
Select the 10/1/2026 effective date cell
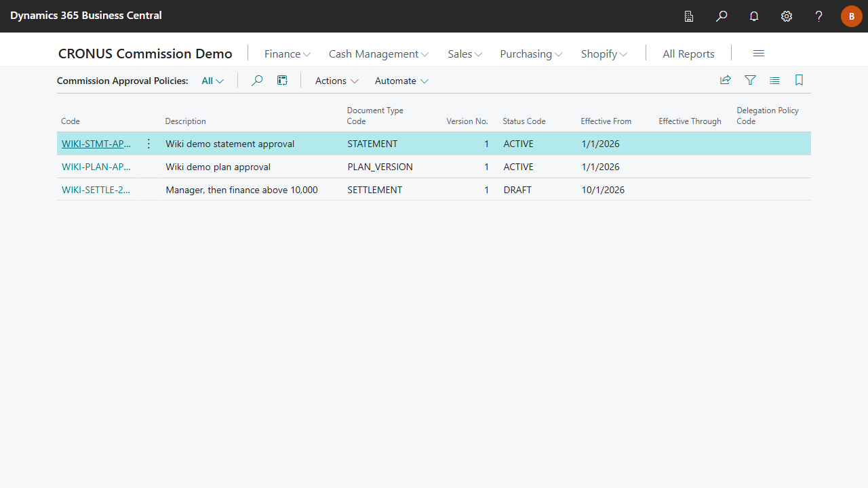coord(603,190)
